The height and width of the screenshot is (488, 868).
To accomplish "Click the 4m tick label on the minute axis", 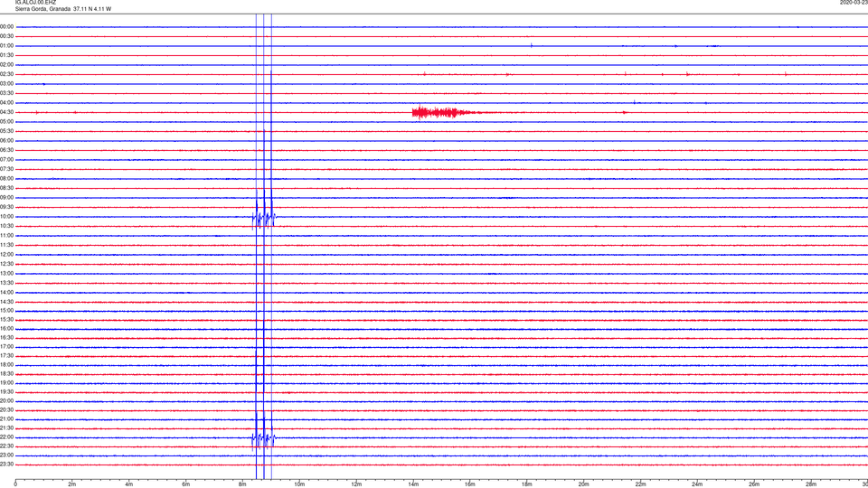I will pyautogui.click(x=129, y=484).
